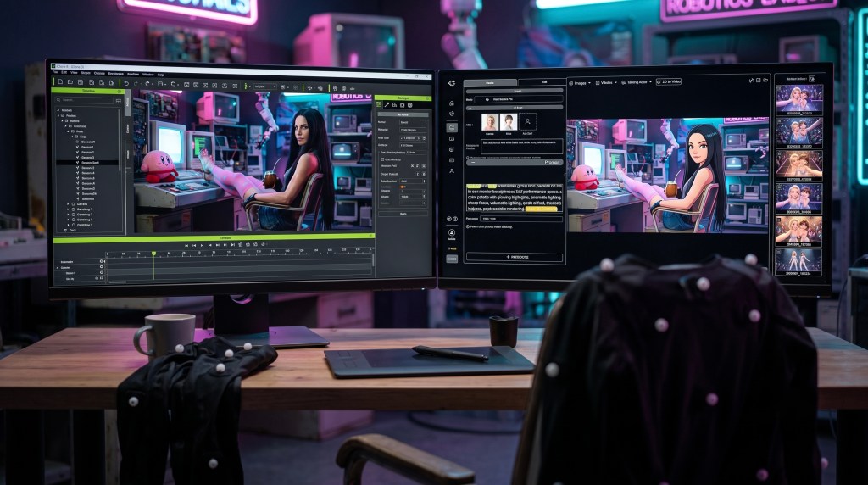Select the second actor portrait thumbnail
Viewport: 868px width, 485px height.
[x=509, y=121]
